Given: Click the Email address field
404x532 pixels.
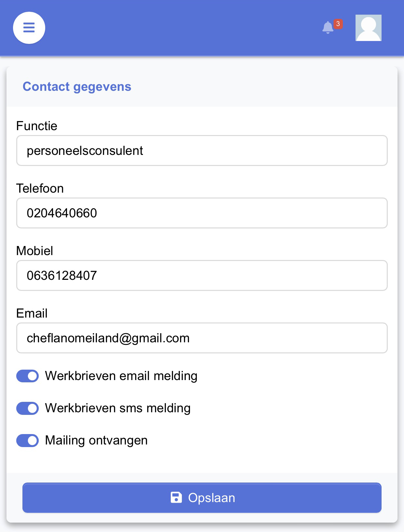Looking at the screenshot, I should point(202,338).
